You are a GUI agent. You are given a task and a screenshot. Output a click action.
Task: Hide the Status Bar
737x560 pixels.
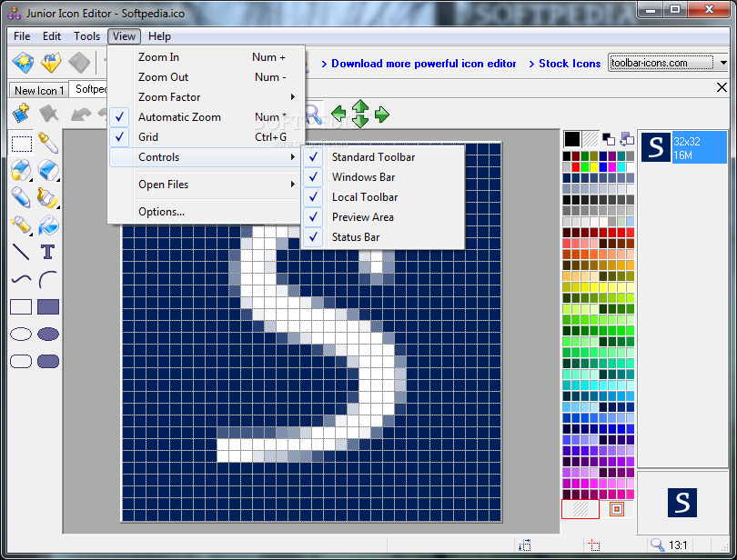pyautogui.click(x=382, y=237)
